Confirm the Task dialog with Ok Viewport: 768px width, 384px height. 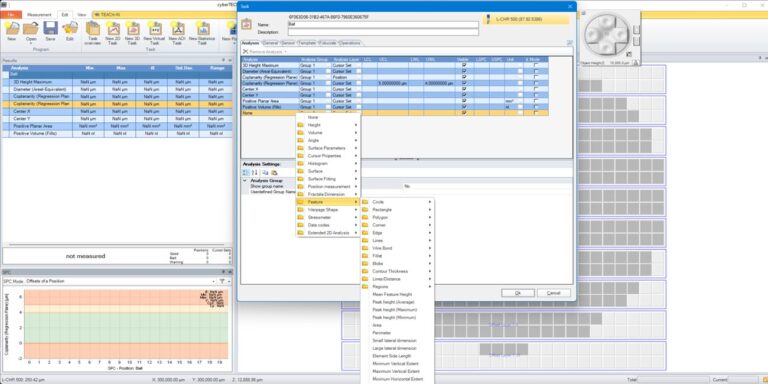point(518,293)
